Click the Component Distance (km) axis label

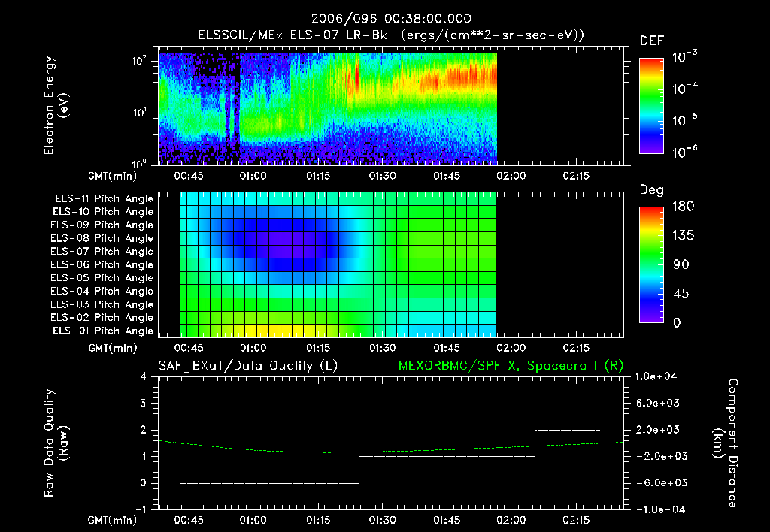(726, 443)
